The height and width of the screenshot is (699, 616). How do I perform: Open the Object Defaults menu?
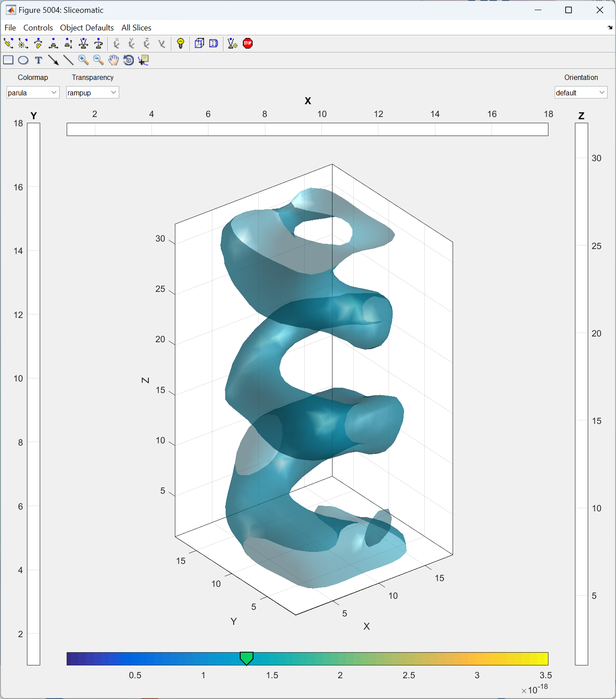(x=87, y=28)
